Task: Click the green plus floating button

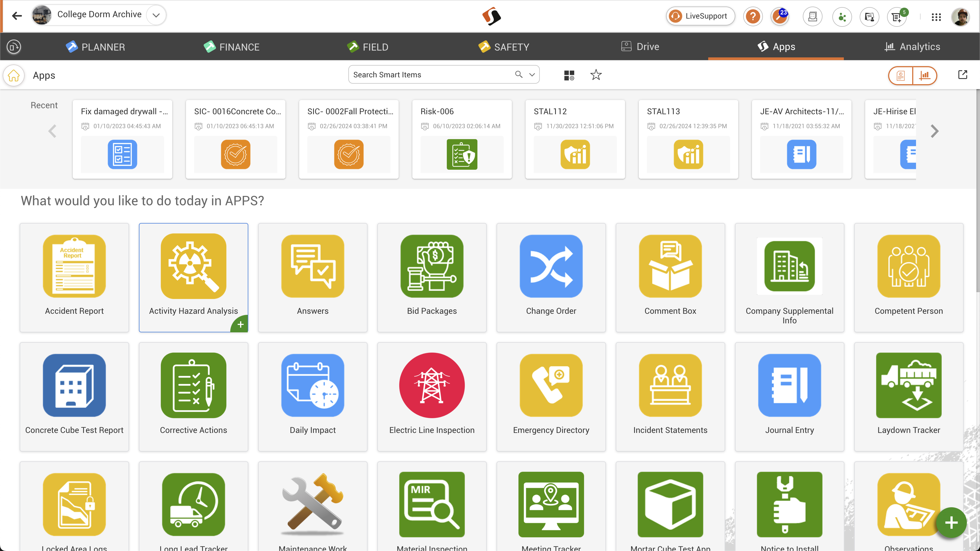Action: coord(951,523)
